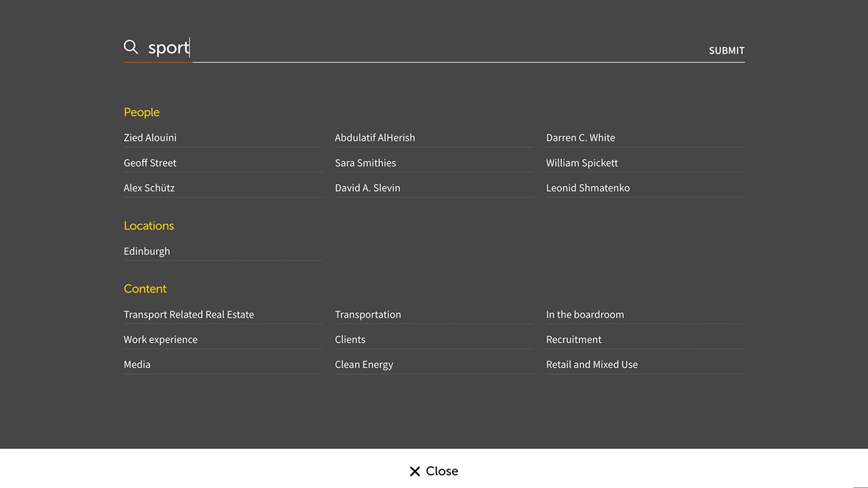Open Darren C. White person result
868x488 pixels.
581,137
